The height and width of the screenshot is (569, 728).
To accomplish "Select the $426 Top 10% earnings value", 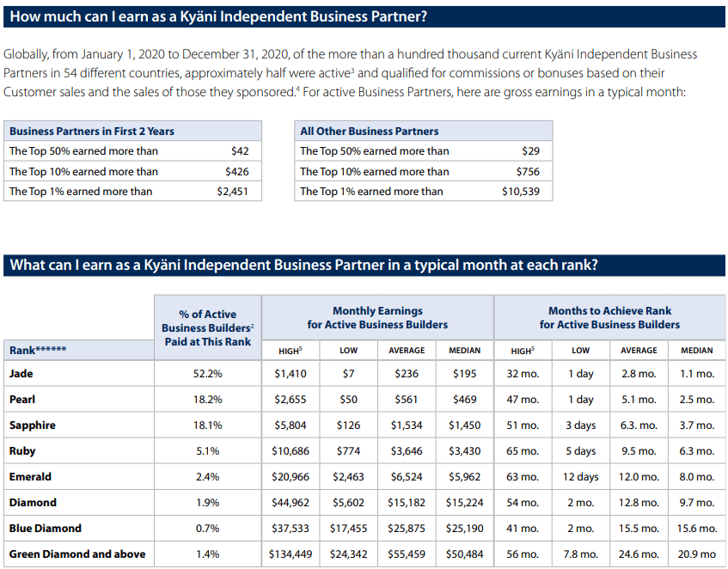I will coord(236,172).
